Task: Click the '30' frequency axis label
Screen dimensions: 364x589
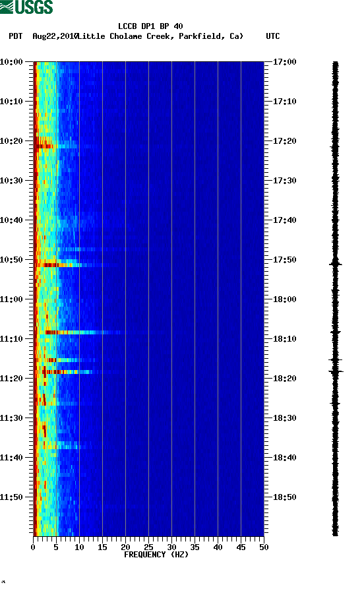Action: [x=171, y=547]
